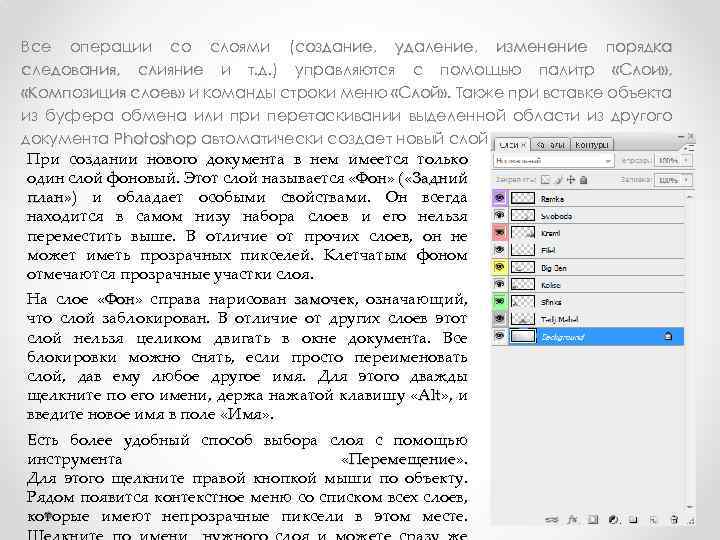Select the Big Ben layer name

click(x=554, y=268)
